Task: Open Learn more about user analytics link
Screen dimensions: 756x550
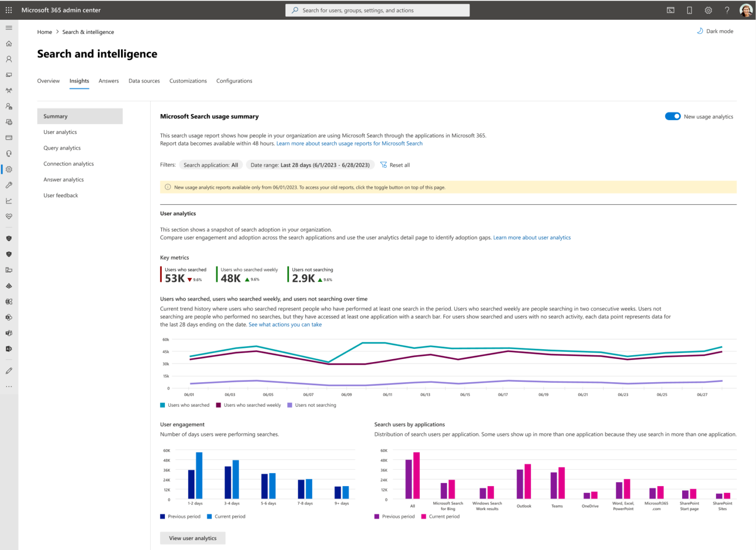Action: point(532,238)
